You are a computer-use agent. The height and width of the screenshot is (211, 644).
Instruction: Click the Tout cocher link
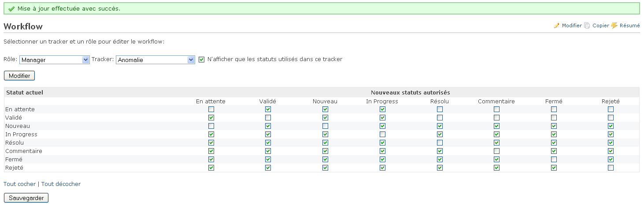(x=19, y=184)
